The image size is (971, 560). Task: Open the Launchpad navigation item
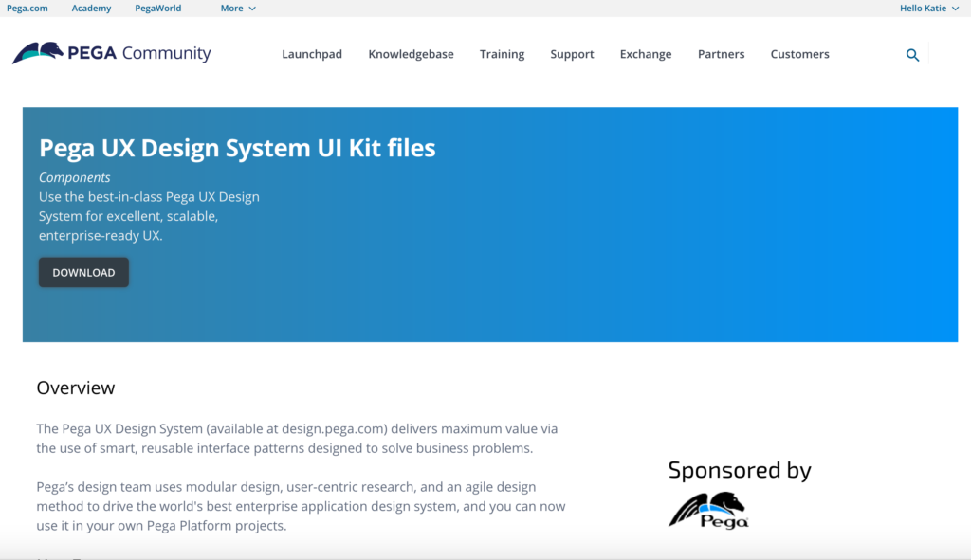tap(312, 54)
